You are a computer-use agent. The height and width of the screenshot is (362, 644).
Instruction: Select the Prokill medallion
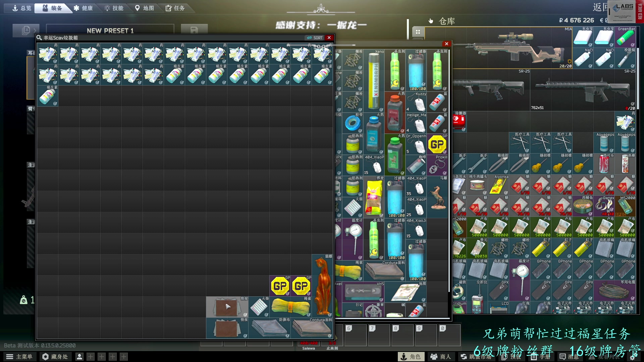point(437,165)
